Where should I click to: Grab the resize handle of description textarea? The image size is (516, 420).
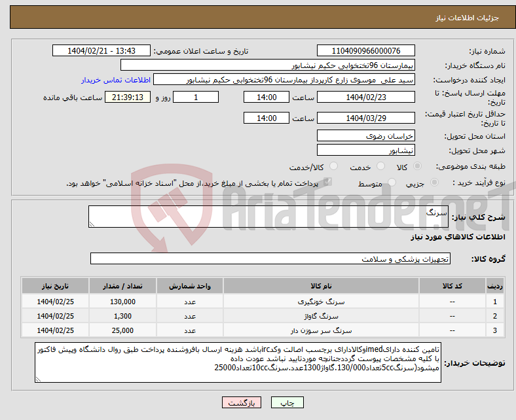(92, 224)
